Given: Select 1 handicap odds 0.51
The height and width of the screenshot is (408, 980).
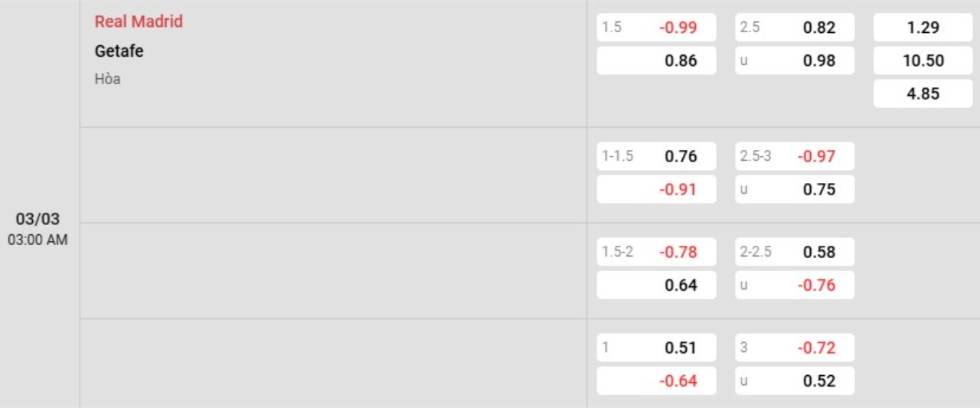Looking at the screenshot, I should click(656, 348).
